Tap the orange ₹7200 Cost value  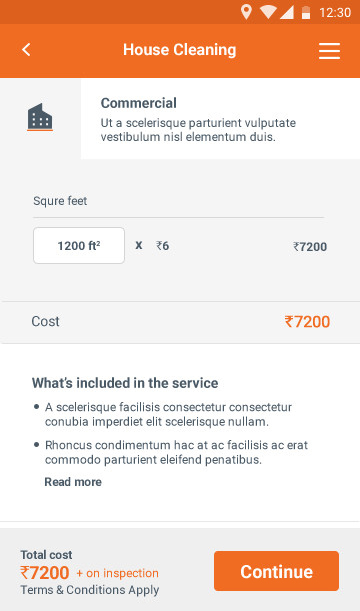(307, 322)
